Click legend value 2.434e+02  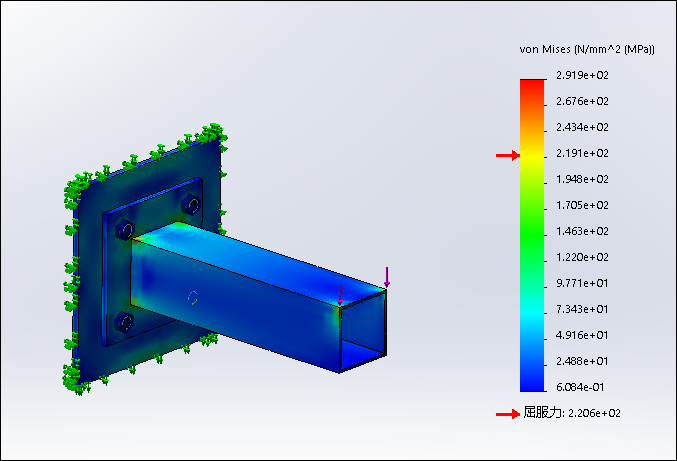(582, 127)
